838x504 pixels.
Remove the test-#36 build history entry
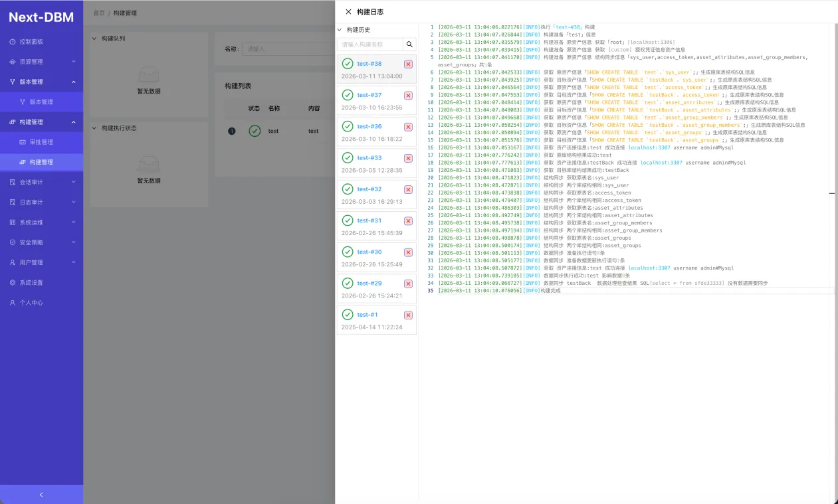click(x=408, y=126)
